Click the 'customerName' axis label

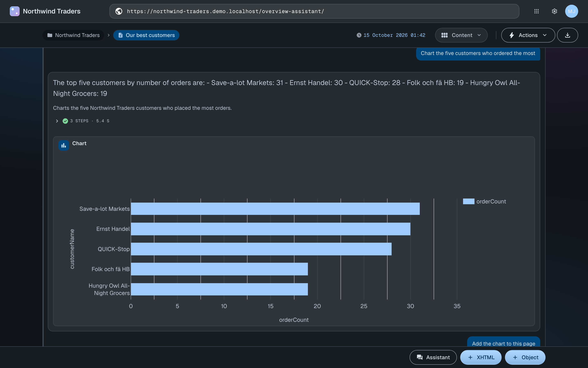[x=72, y=249]
